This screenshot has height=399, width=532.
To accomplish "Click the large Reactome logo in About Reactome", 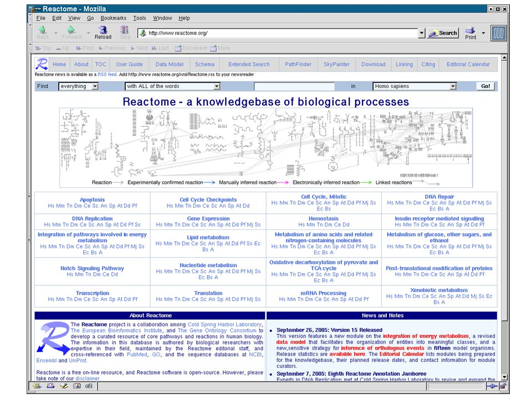I will pyautogui.click(x=53, y=337).
